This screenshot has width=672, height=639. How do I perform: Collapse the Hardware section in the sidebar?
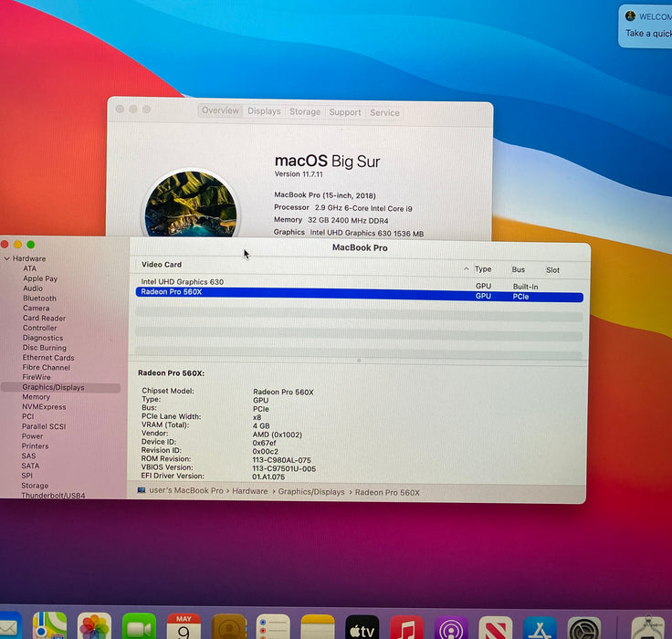pyautogui.click(x=7, y=258)
